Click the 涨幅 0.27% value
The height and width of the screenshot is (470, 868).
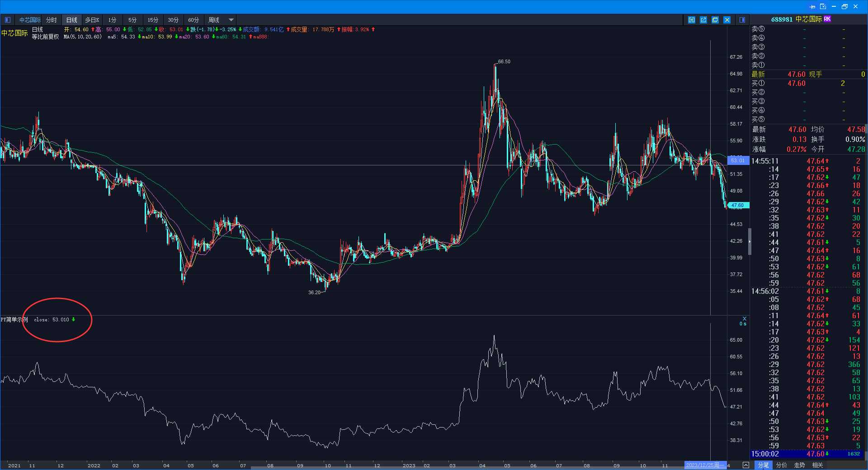click(796, 149)
